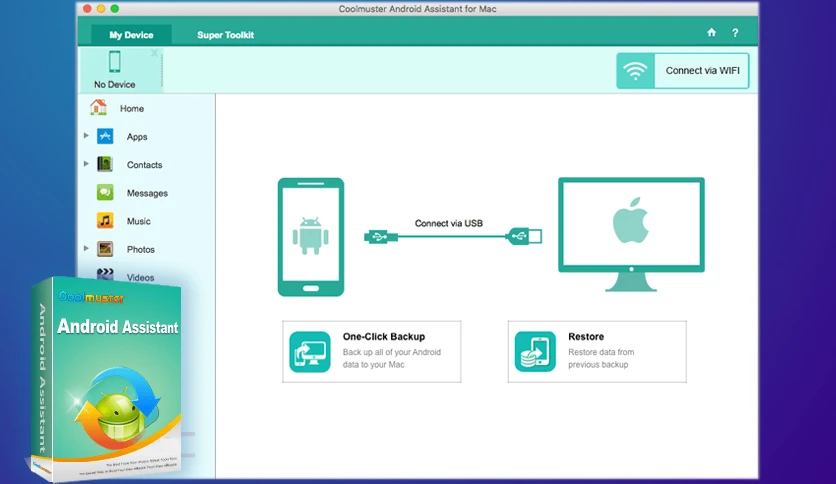Click the right USB plug icon
836x484 pixels.
point(525,236)
